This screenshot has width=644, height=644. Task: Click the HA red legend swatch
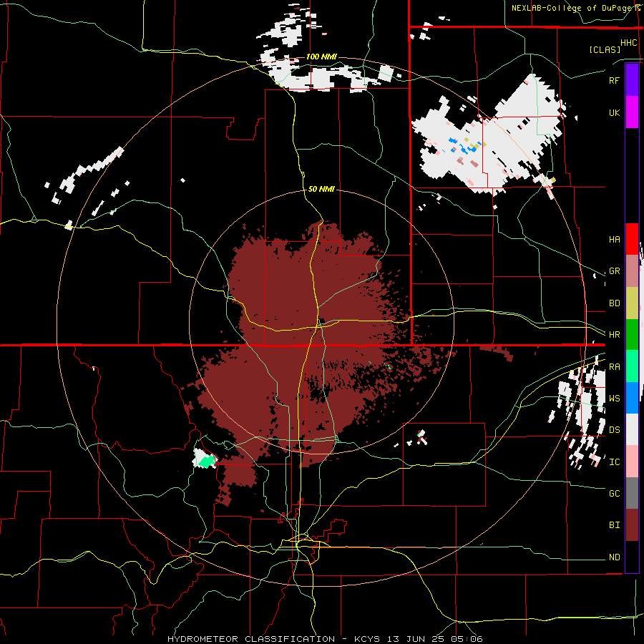point(632,239)
